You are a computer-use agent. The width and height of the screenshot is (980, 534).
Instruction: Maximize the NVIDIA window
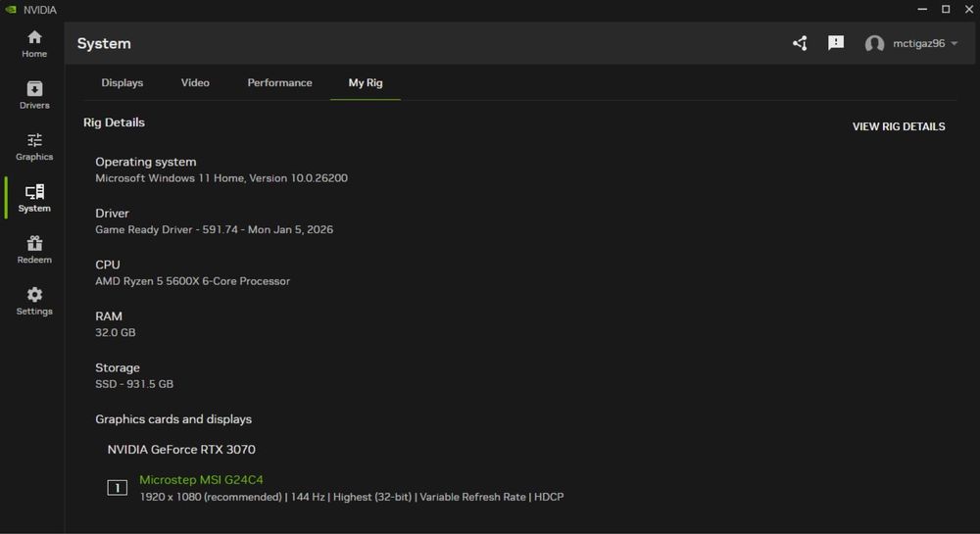click(x=946, y=10)
